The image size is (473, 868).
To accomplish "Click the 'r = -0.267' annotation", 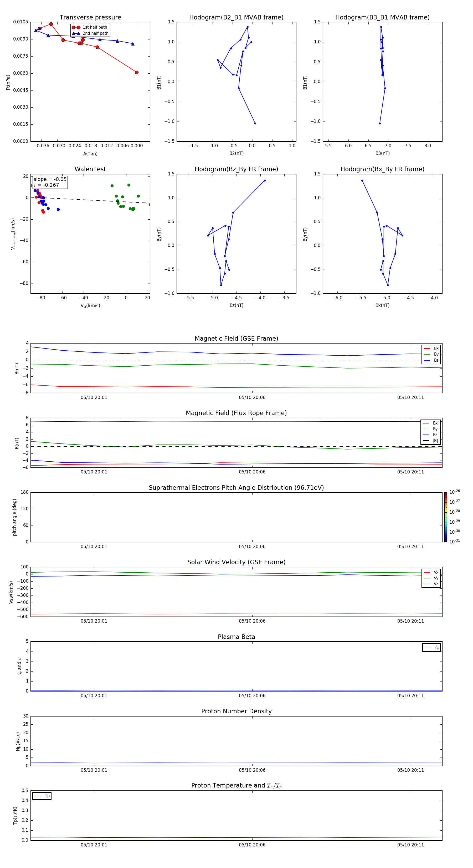I will (47, 185).
